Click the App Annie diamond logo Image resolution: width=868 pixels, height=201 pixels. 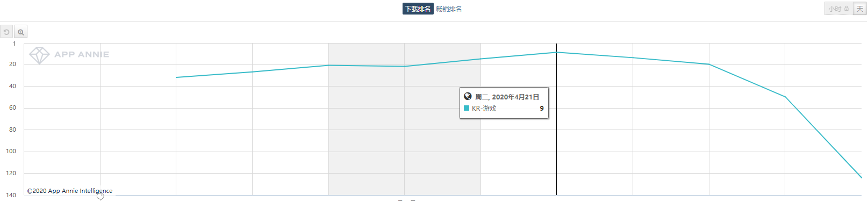point(39,55)
